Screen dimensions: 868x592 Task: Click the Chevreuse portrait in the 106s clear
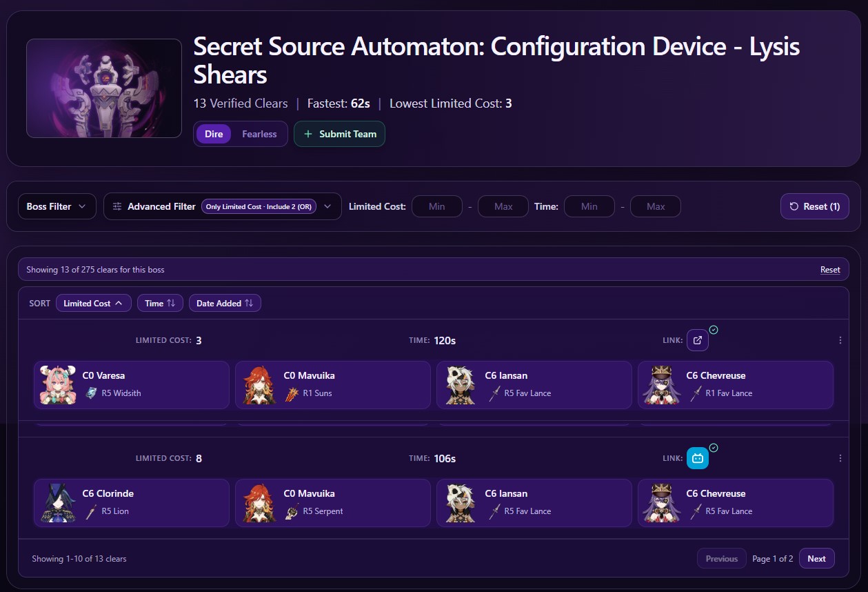662,503
